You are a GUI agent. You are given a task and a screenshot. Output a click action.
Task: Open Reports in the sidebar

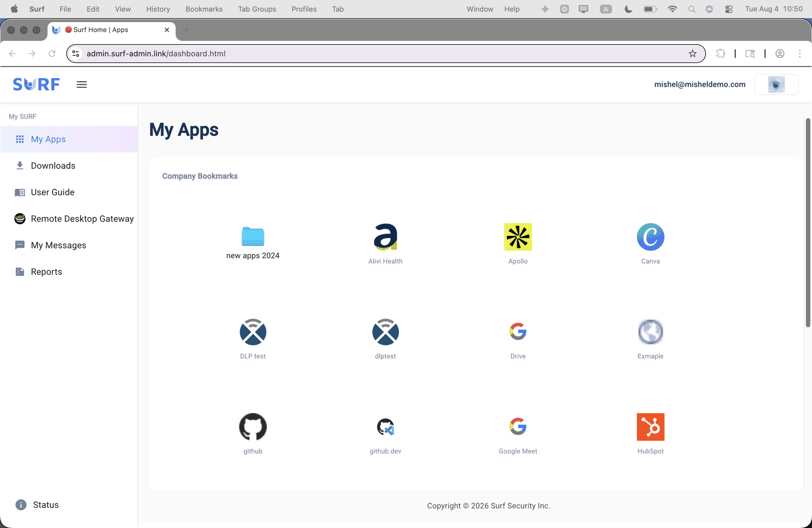(x=69, y=271)
